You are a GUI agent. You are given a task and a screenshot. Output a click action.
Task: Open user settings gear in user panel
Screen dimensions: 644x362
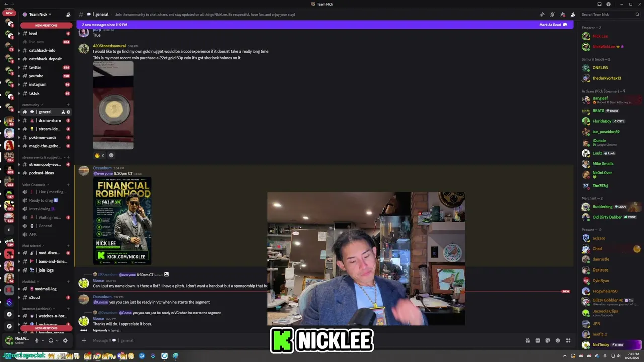(65, 340)
